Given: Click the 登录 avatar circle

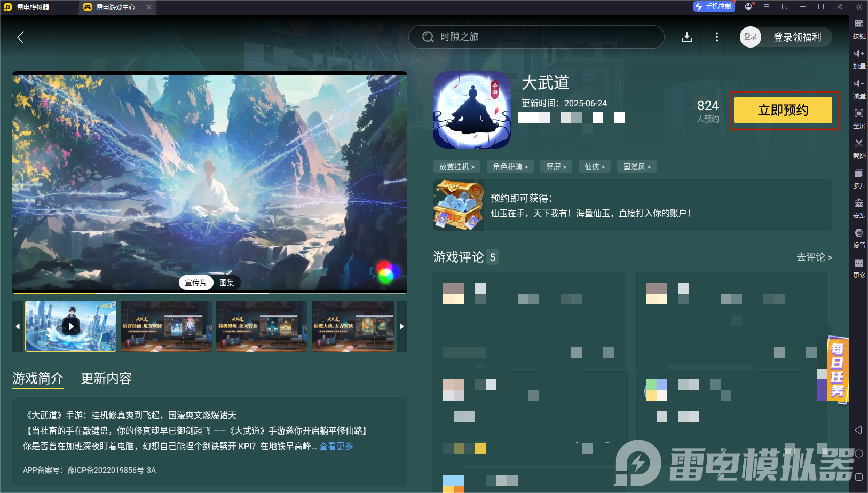Looking at the screenshot, I should 750,37.
